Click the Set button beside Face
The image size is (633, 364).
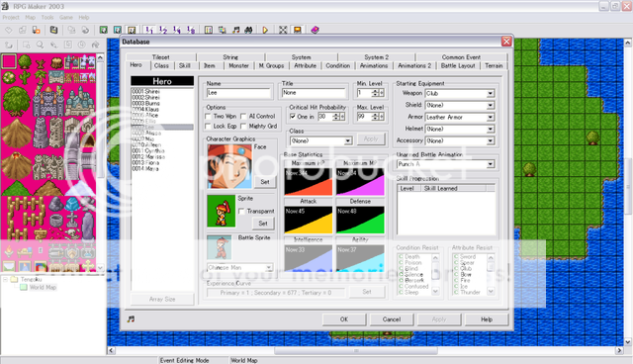tap(265, 182)
